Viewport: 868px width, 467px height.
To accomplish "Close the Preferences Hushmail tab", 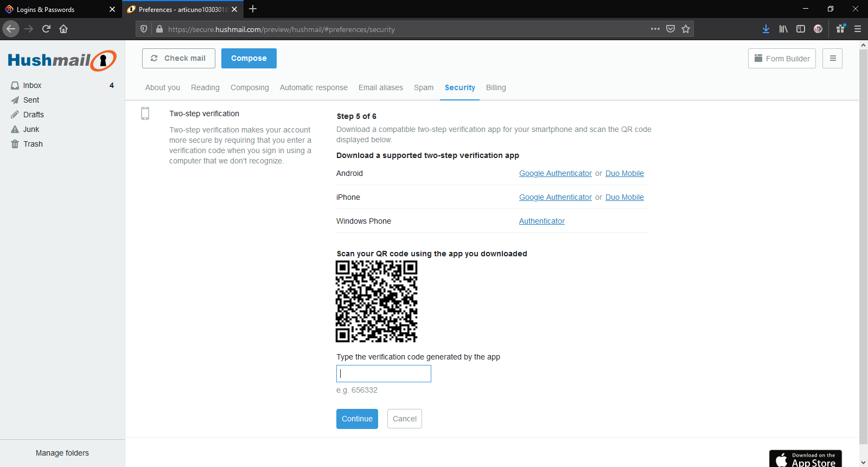I will [x=234, y=9].
